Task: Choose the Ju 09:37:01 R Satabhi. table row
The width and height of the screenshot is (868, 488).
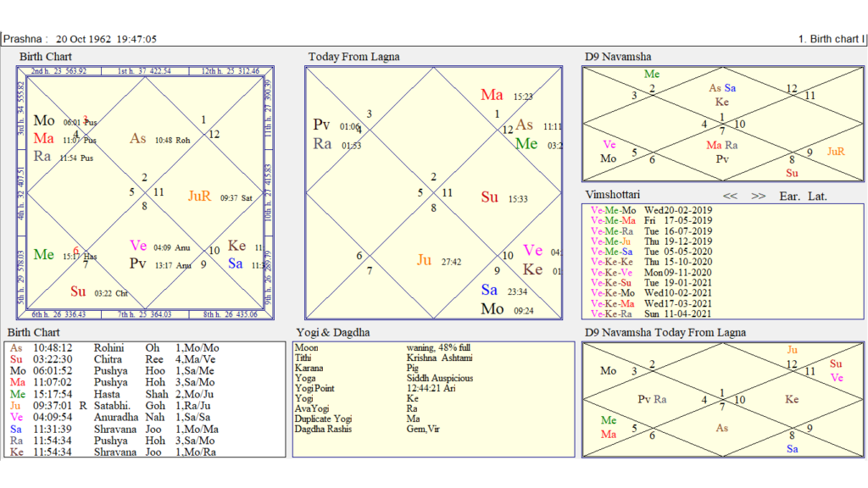Action: (111, 406)
